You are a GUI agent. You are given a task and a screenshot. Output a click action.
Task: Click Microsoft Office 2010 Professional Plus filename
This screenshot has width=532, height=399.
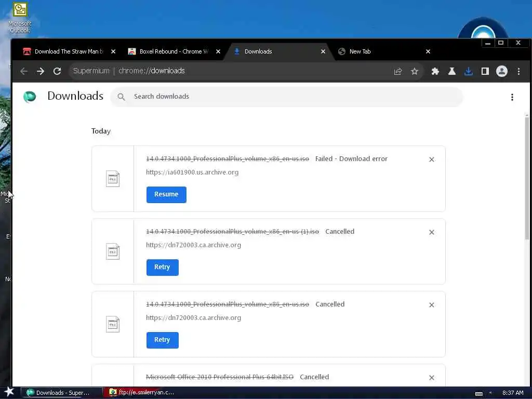(220, 377)
